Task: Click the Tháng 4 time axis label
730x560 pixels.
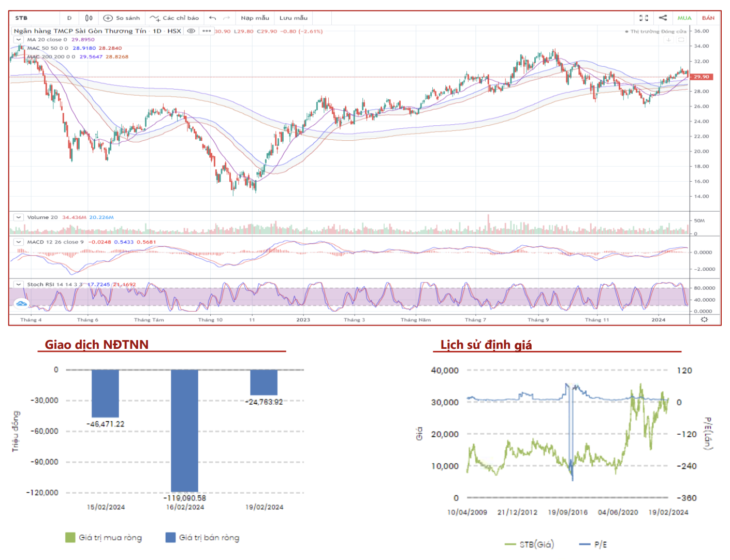Action: pyautogui.click(x=31, y=320)
